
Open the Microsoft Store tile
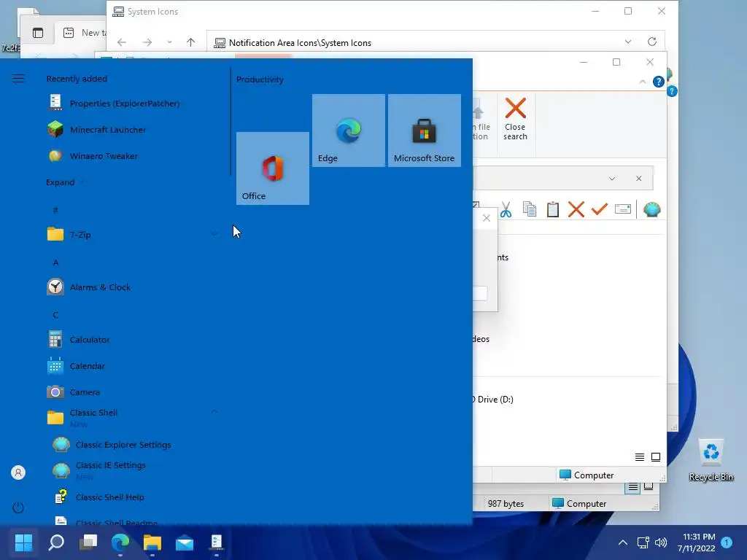(x=424, y=131)
